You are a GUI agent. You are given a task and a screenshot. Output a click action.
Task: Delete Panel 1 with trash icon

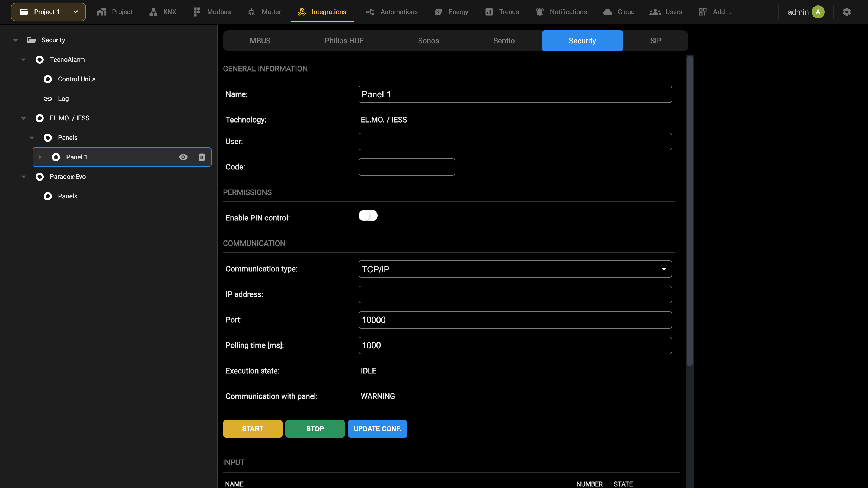click(x=202, y=157)
